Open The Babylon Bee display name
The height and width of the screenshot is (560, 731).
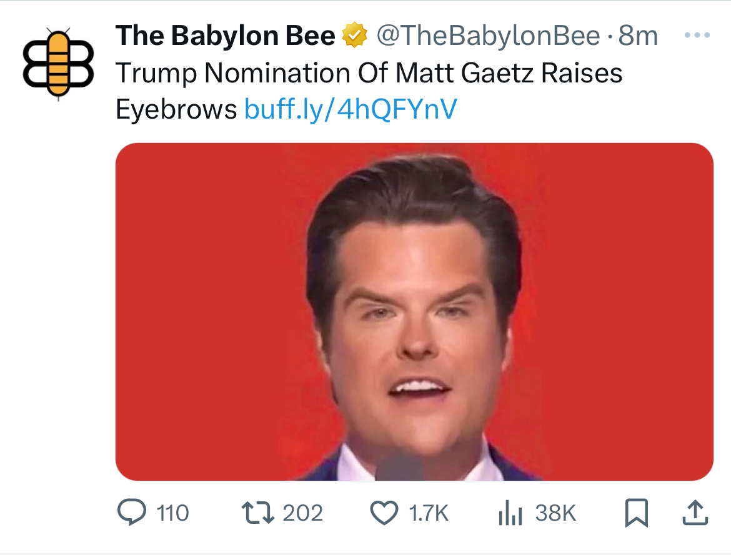pos(225,37)
